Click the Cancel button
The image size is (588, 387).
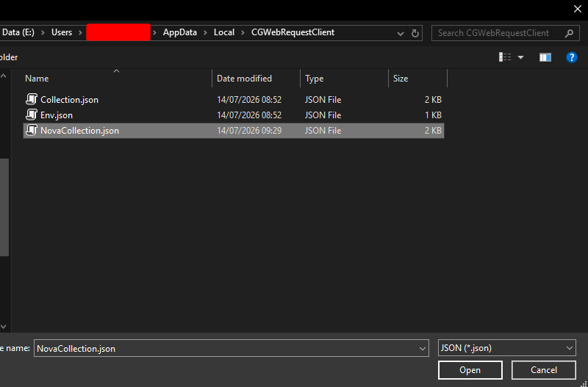pyautogui.click(x=544, y=370)
